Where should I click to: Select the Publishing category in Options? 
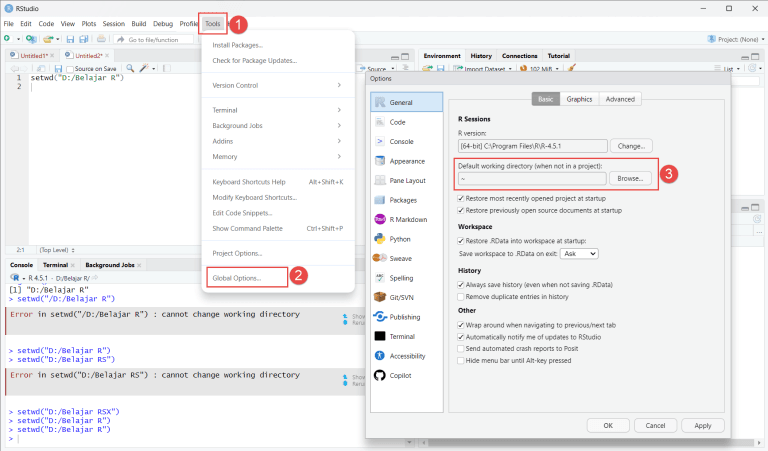407,317
